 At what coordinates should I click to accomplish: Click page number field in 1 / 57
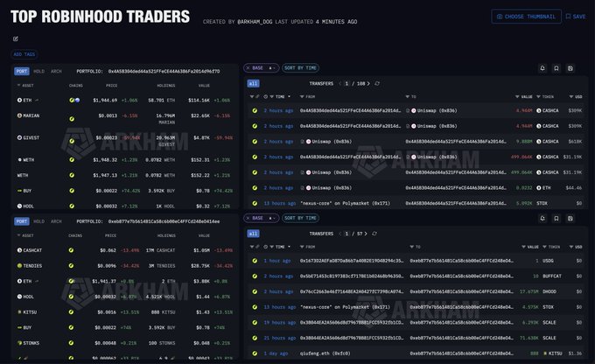(x=346, y=234)
